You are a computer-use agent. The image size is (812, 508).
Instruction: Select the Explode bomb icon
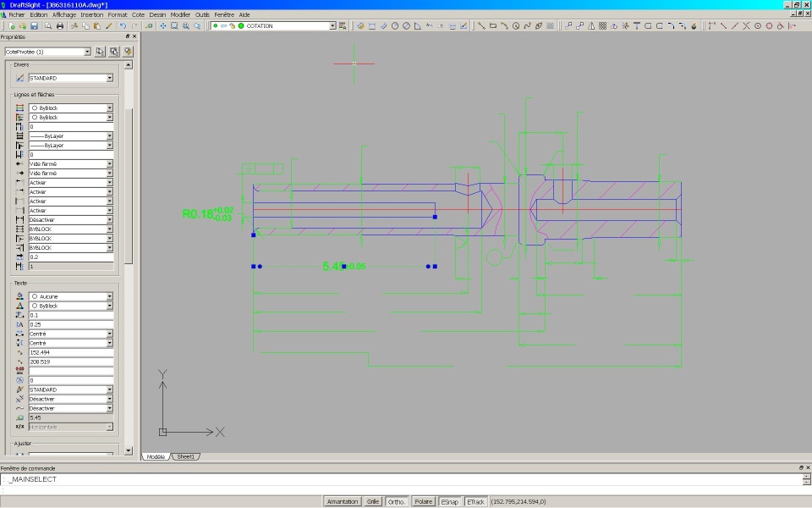coord(694,25)
